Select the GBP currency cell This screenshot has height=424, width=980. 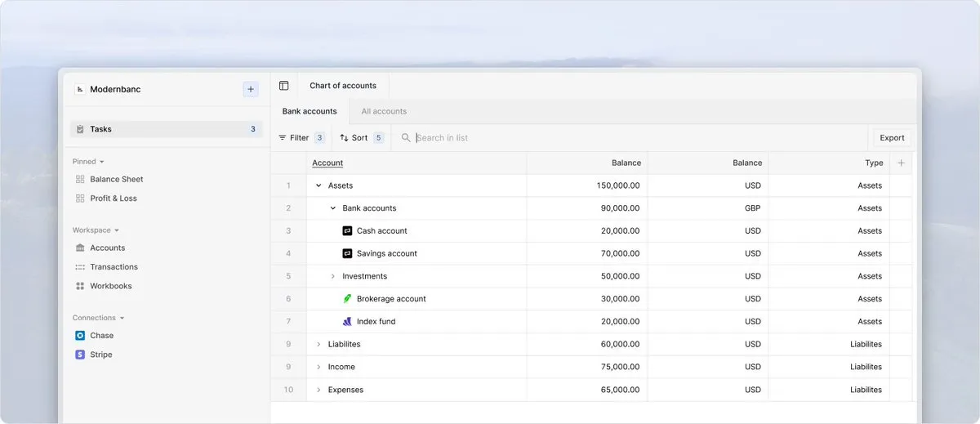point(708,208)
